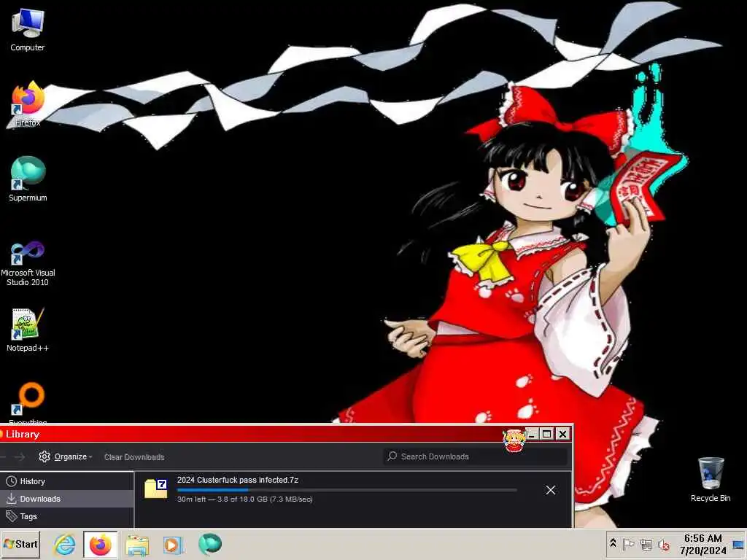
Task: Open the Recycle Bin
Action: click(711, 480)
